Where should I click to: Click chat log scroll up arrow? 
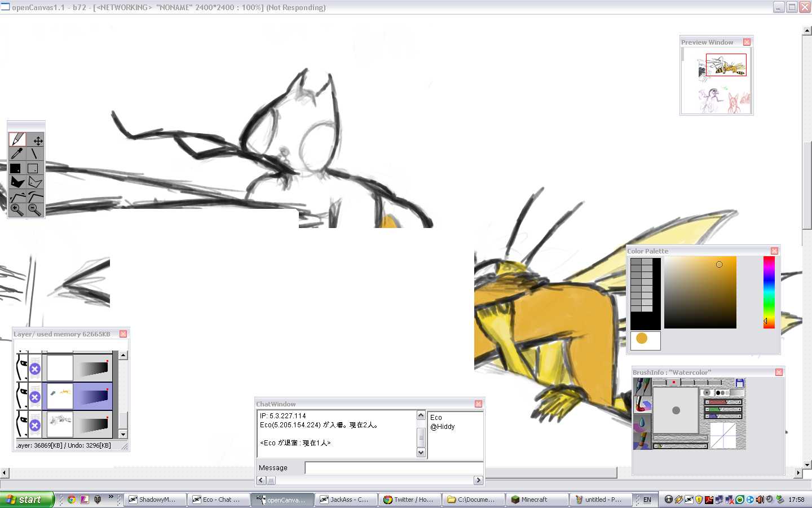tap(421, 415)
